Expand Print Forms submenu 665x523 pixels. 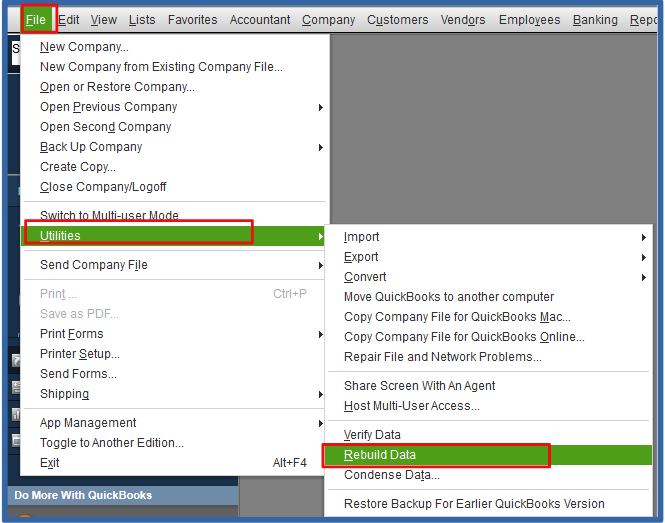174,334
